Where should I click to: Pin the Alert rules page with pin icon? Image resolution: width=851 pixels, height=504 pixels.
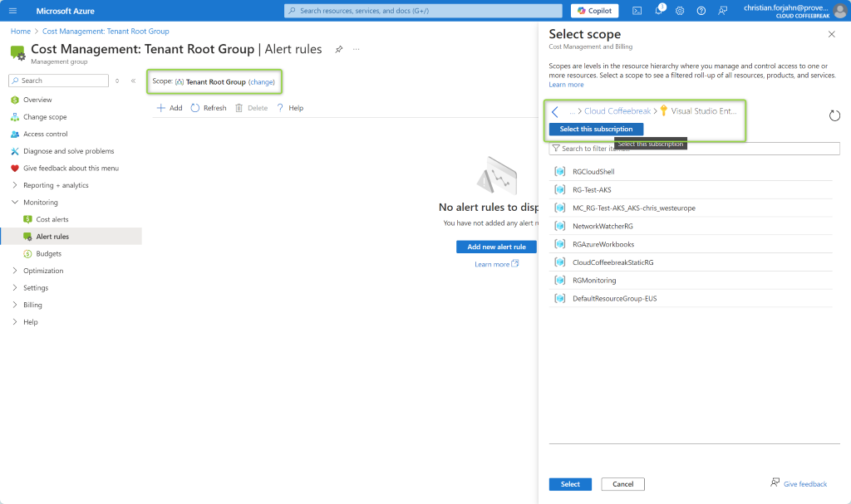(x=338, y=50)
